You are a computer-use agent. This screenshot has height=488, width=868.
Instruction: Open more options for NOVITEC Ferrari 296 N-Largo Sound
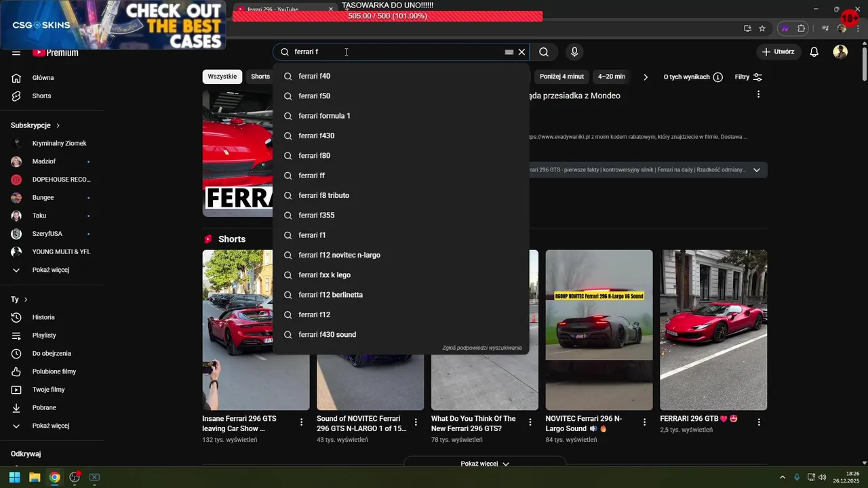tap(645, 422)
